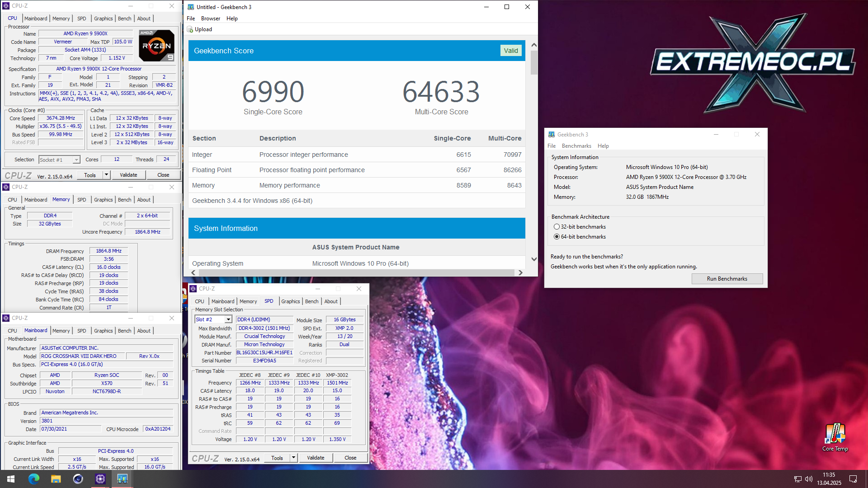The width and height of the screenshot is (868, 488).
Task: Open the Benchmarks menu
Action: coord(576,146)
